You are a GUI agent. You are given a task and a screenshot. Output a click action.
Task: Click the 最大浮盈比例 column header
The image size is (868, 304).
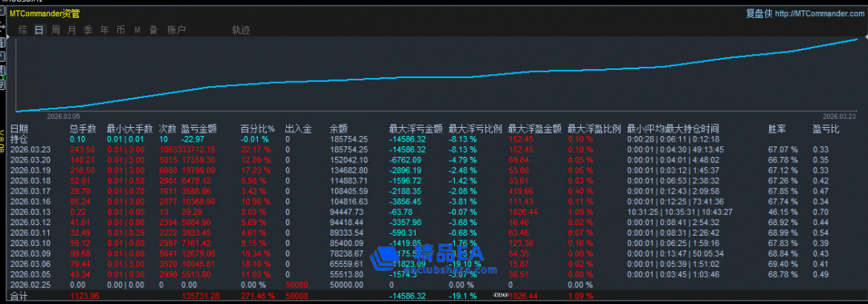(595, 129)
